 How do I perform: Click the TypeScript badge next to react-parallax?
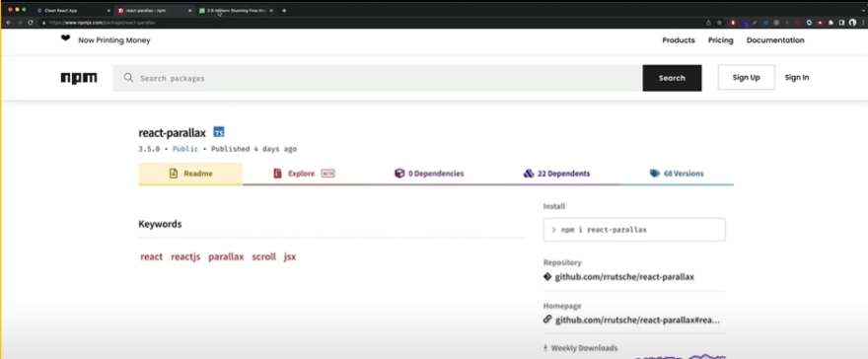click(x=219, y=132)
